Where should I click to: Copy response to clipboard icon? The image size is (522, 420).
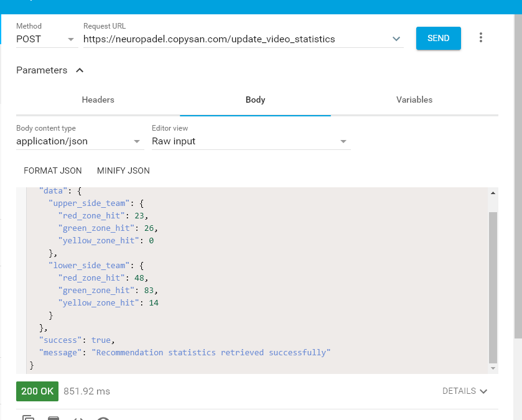click(x=29, y=419)
